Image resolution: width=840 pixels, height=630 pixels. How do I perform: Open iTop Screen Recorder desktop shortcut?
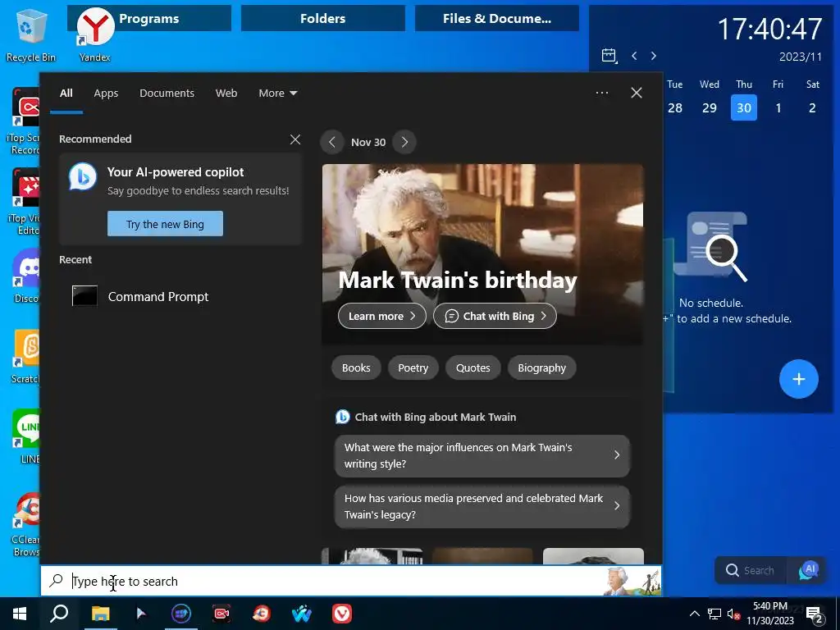click(25, 121)
